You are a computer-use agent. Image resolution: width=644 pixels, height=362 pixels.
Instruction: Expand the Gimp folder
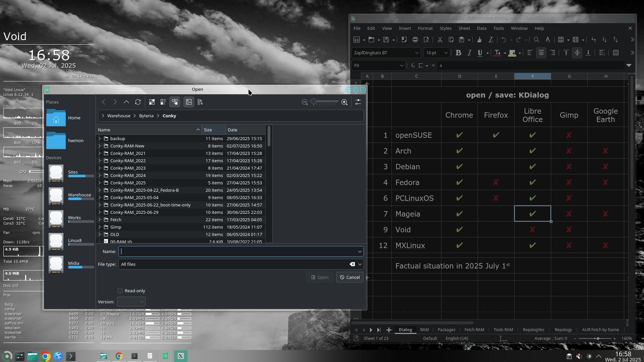click(x=100, y=227)
